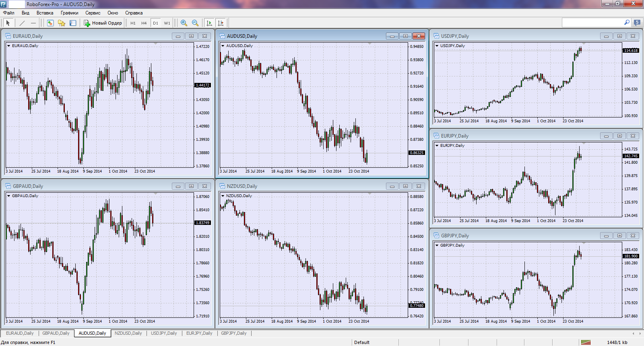Switch to the USDJPY,Daily bottom tab
Screen dimensions: 644x346
164,333
